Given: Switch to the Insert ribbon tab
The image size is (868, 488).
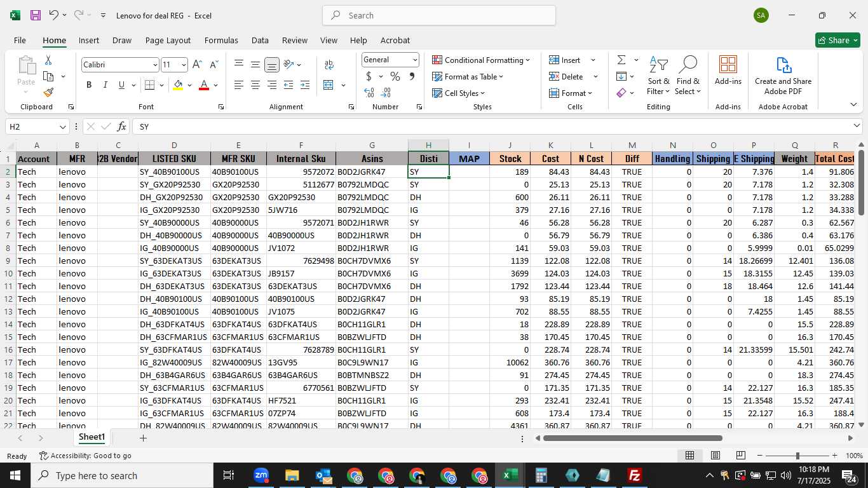Looking at the screenshot, I should [x=89, y=40].
